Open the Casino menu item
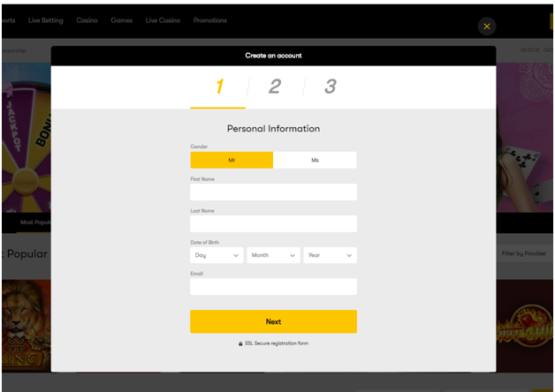 [x=87, y=20]
